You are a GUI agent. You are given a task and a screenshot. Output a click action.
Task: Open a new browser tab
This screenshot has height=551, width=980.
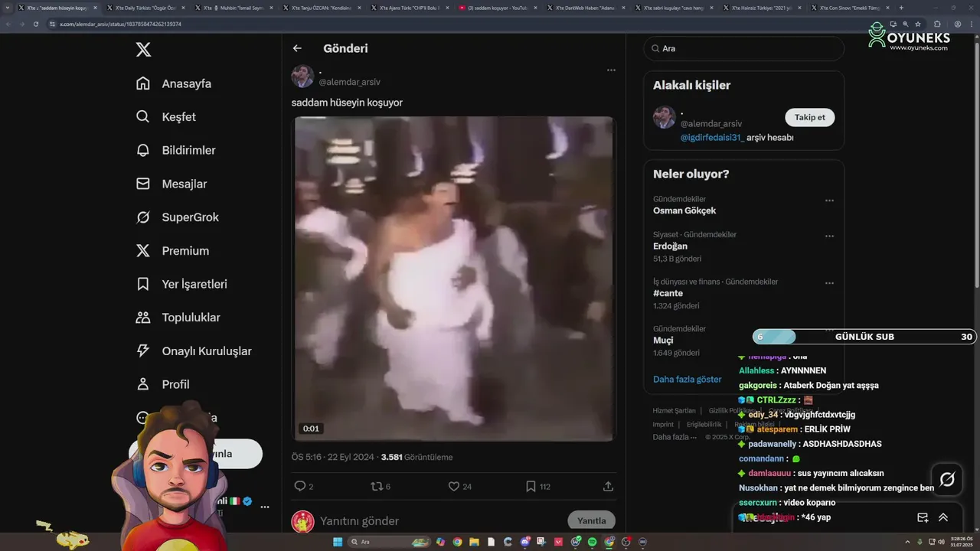pyautogui.click(x=901, y=8)
